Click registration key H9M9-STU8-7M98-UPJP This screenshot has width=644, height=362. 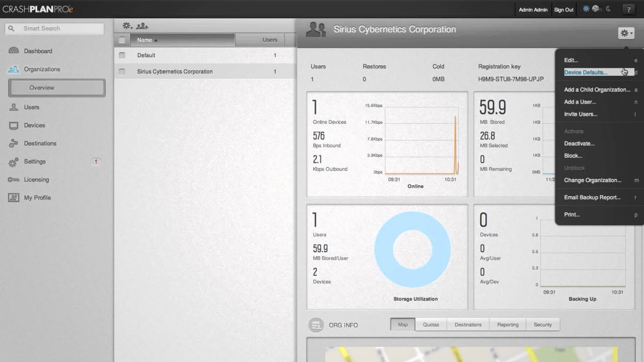(x=511, y=79)
